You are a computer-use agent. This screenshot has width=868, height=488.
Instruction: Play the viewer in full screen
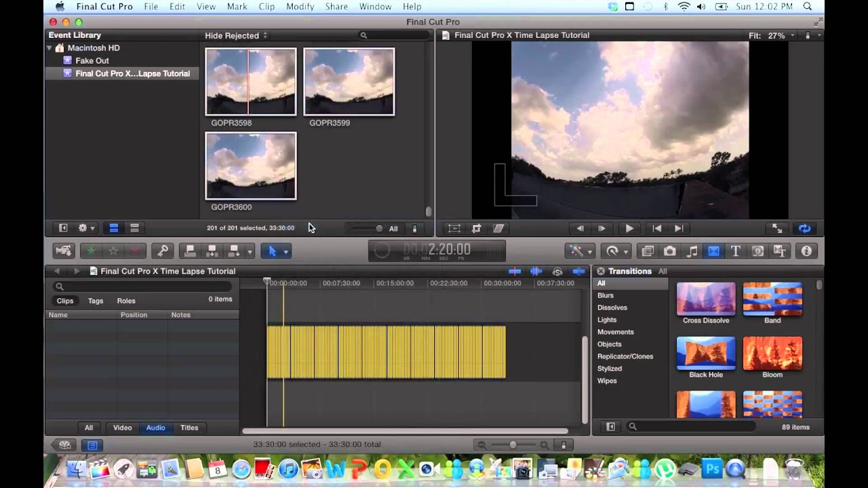[x=777, y=228]
